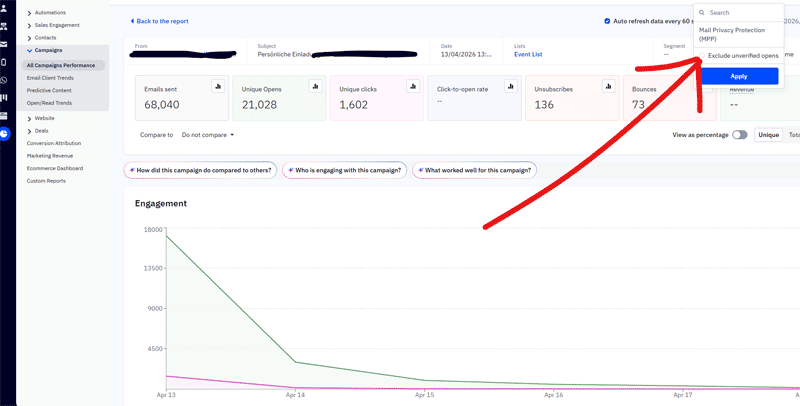Toggle View as percentage switch
Viewport: 800px width, 406px height.
(x=739, y=135)
